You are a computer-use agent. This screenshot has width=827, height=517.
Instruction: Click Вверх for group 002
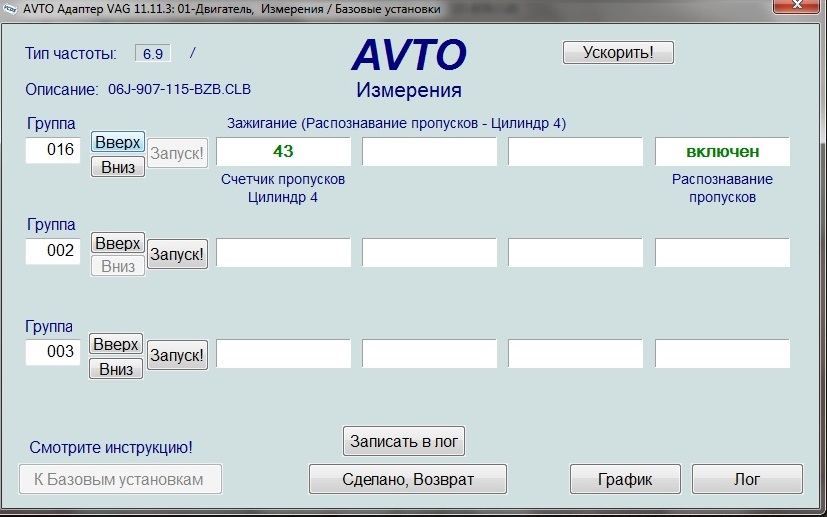[118, 243]
